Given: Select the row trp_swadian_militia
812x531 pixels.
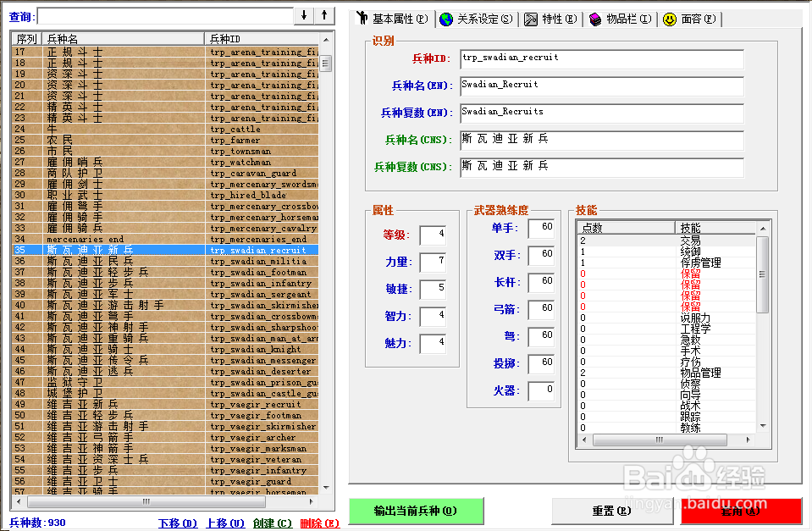Looking at the screenshot, I should click(x=164, y=261).
